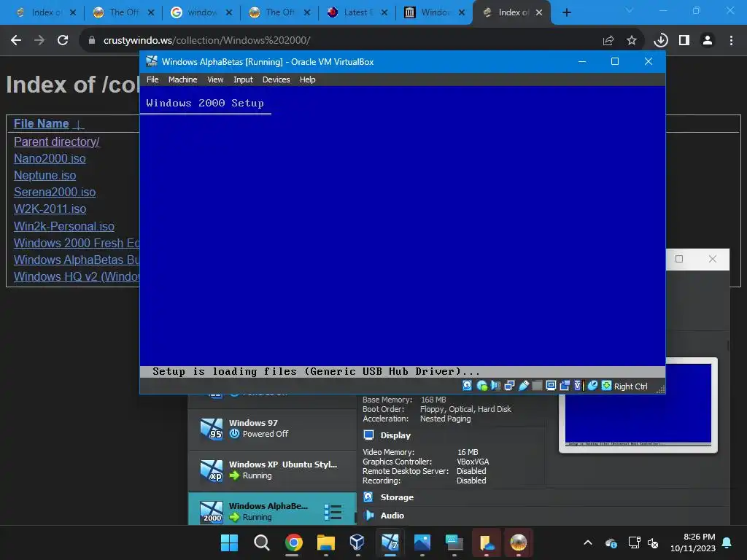
Task: Open Google Chrome from the taskbar
Action: click(293, 542)
